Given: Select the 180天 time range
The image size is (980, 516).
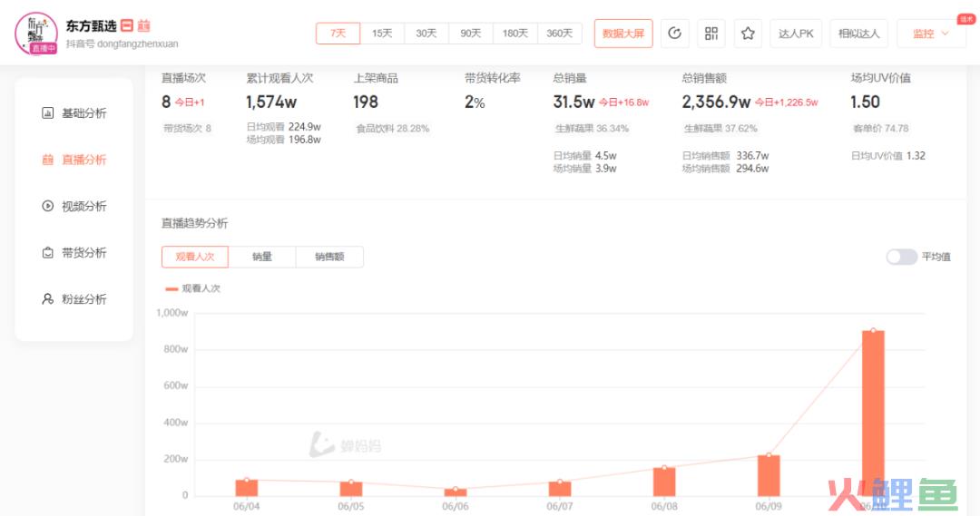Looking at the screenshot, I should [515, 34].
